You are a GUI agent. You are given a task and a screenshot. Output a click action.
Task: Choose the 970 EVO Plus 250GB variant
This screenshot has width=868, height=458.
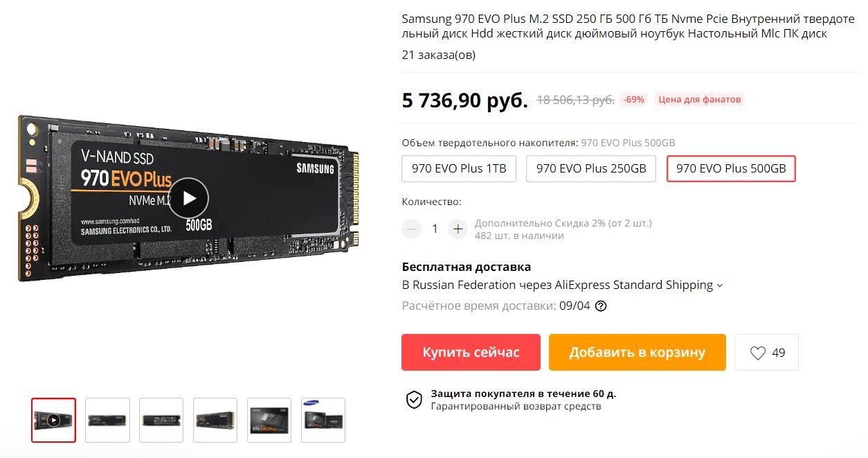coord(591,168)
